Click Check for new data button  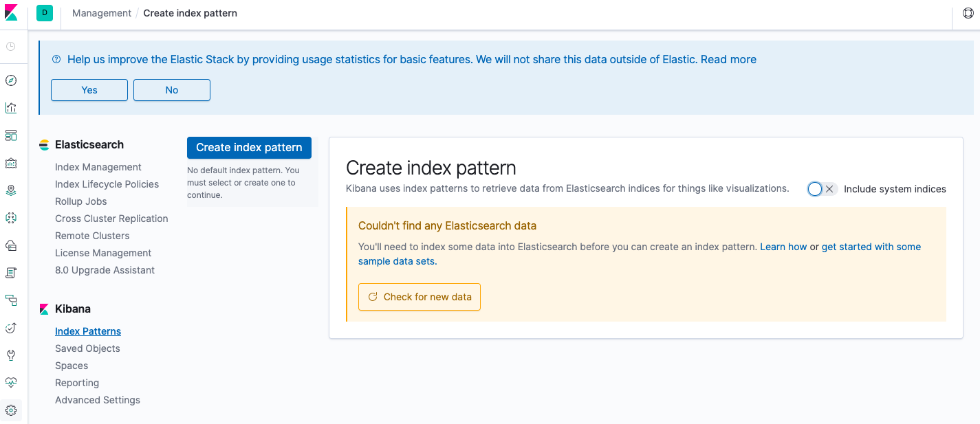tap(420, 297)
